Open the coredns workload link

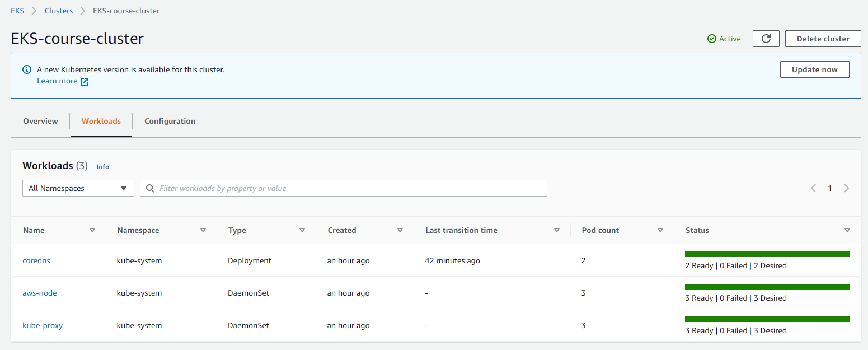36,260
